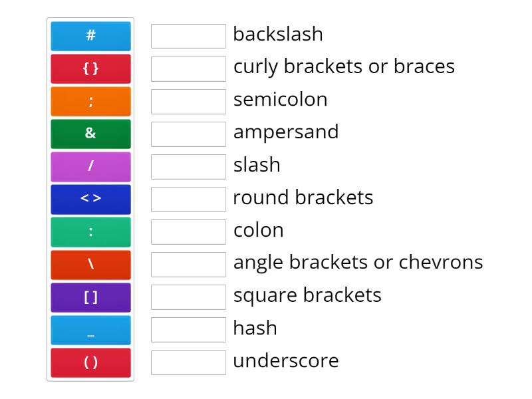The height and width of the screenshot is (399, 532).
Task: Select the empty slot next to curly brackets
Action: (x=188, y=68)
